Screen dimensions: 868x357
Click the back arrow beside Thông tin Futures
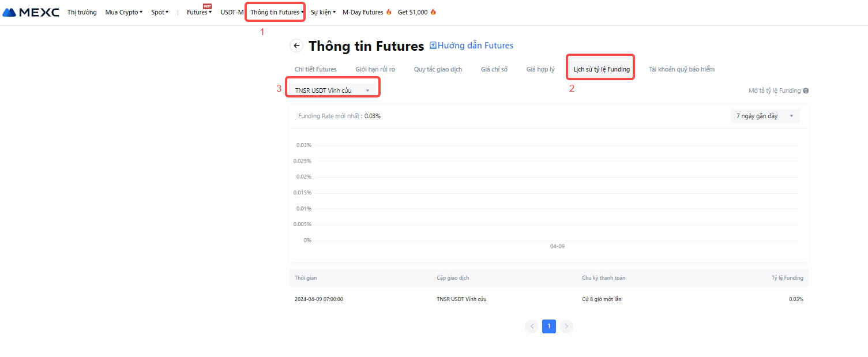[296, 46]
